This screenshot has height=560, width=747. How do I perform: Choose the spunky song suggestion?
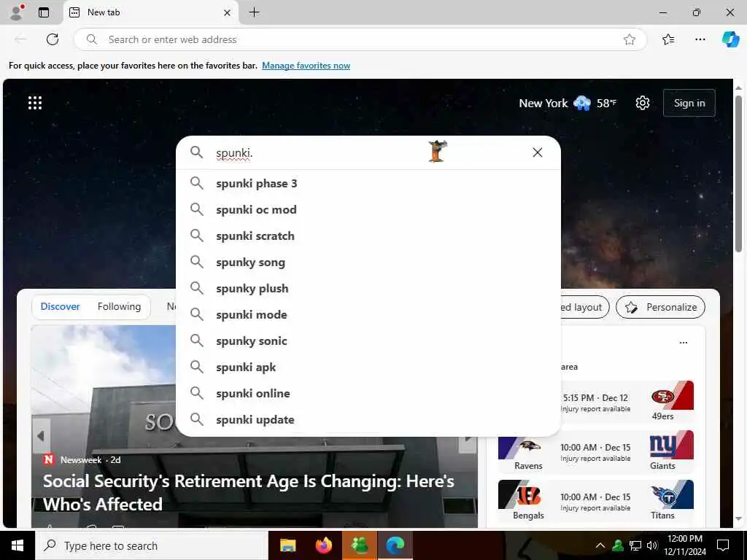[x=368, y=262]
